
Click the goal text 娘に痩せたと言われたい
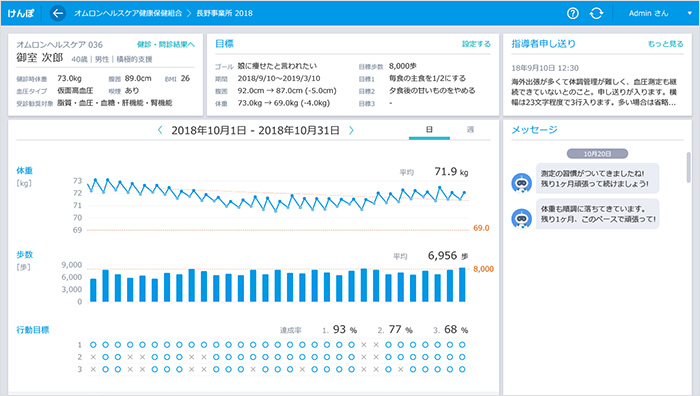click(x=277, y=66)
